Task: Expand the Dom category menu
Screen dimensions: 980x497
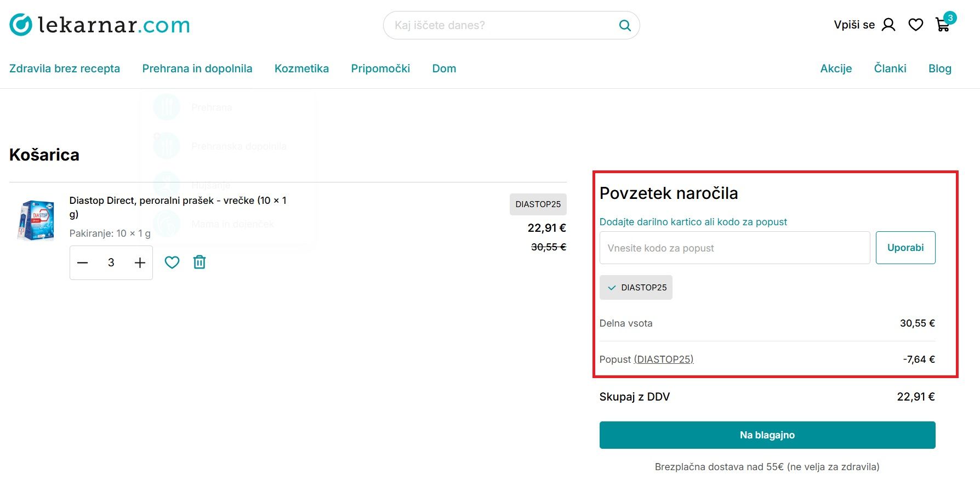Action: pos(444,68)
